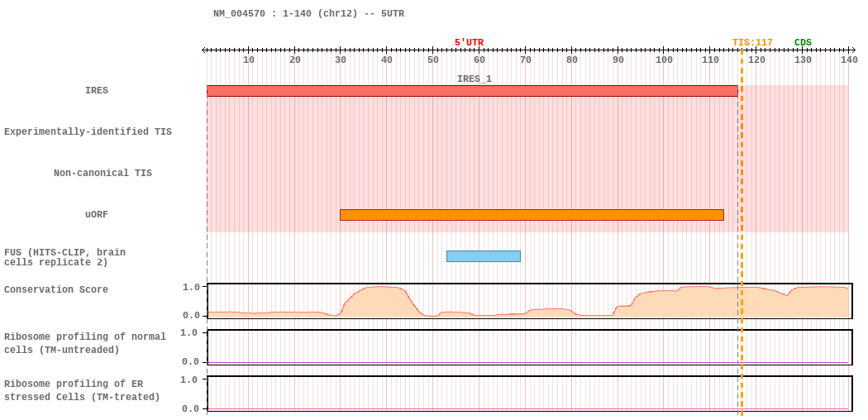This screenshot has width=868, height=420.
Task: Click the TIS:117 marker label
Action: click(x=752, y=43)
